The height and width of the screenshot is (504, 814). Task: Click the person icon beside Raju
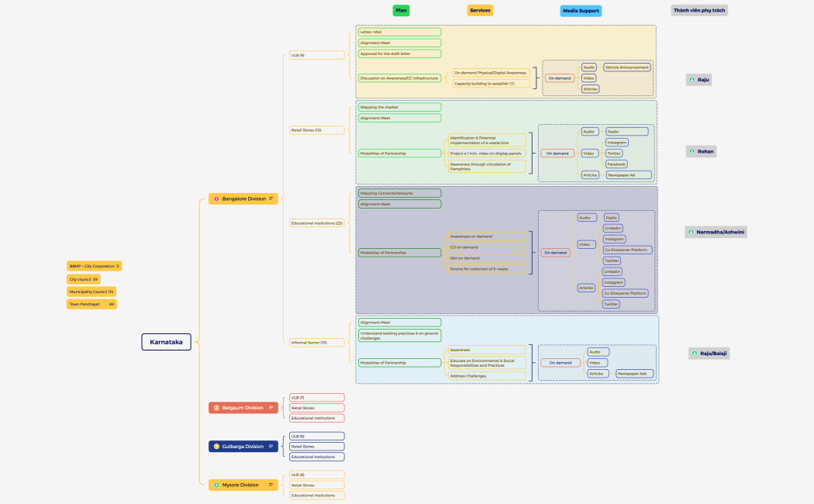[x=691, y=79]
